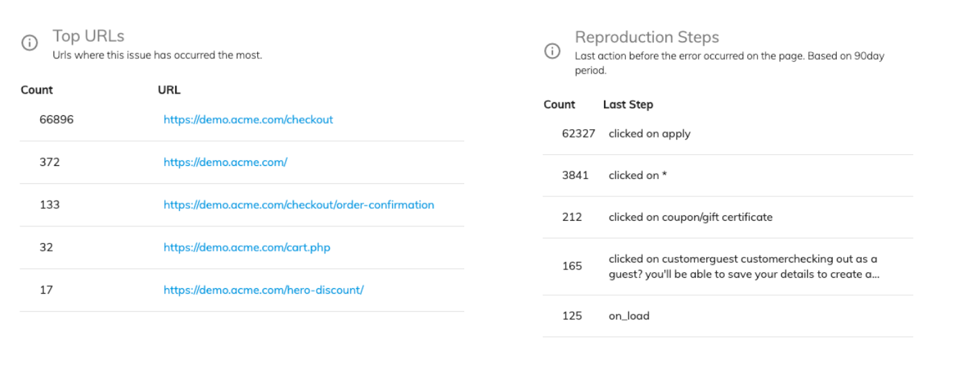
Task: Select the URL column header
Action: pyautogui.click(x=169, y=90)
